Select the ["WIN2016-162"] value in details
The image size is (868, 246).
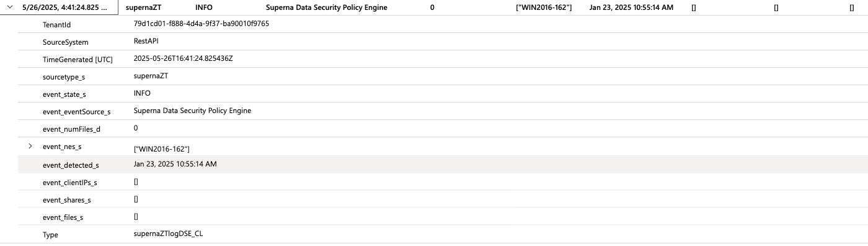pos(161,149)
